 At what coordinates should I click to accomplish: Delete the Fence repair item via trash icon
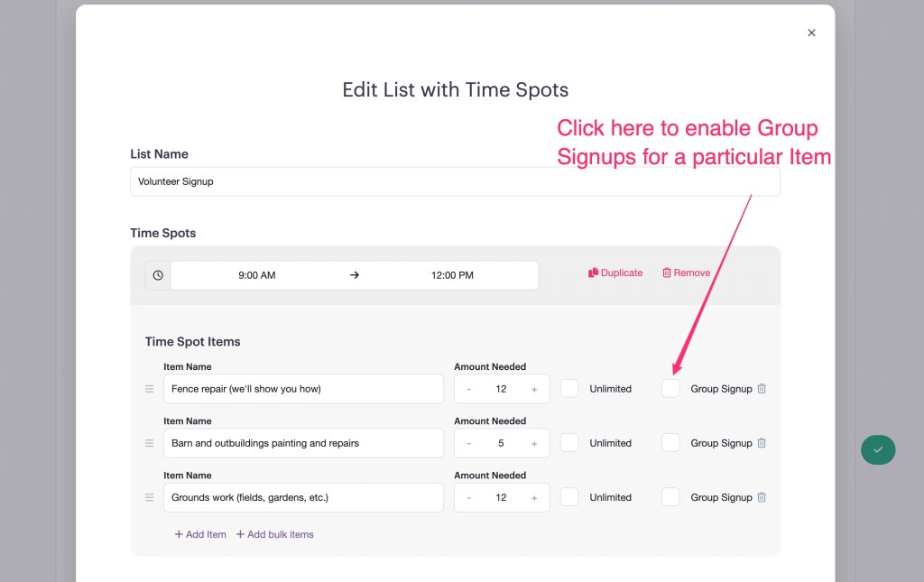[762, 388]
